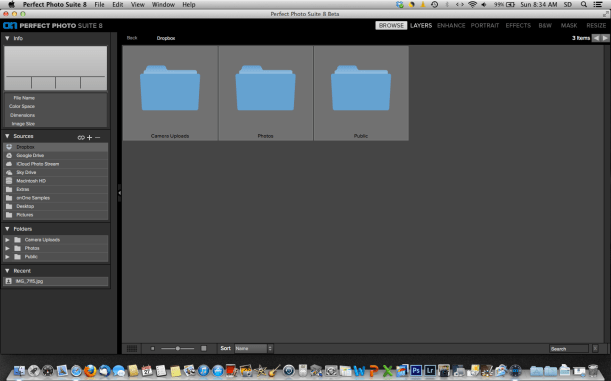Switch to the Layers module tab
The height and width of the screenshot is (381, 611).
[421, 26]
